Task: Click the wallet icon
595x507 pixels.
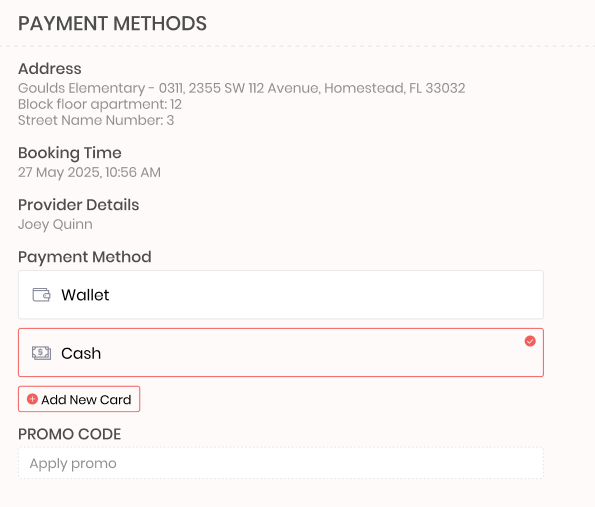Action: pos(41,295)
